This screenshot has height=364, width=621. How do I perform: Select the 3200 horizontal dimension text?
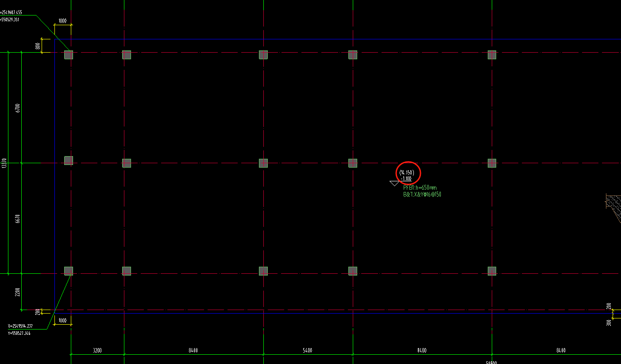[97, 350]
